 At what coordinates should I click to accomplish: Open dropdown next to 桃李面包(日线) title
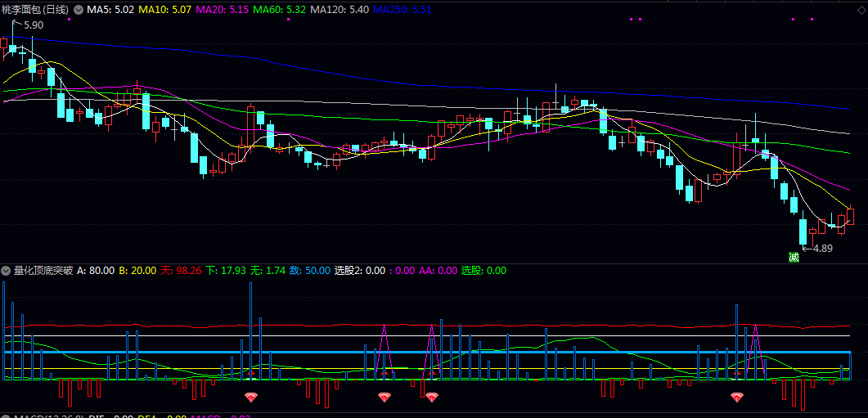pyautogui.click(x=78, y=10)
